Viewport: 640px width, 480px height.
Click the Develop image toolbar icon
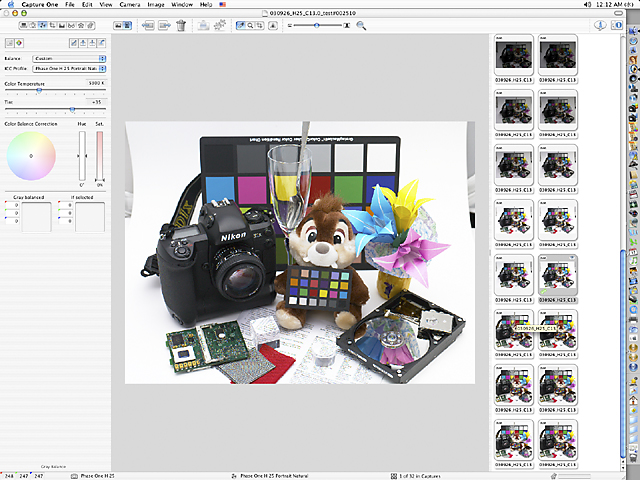point(203,25)
